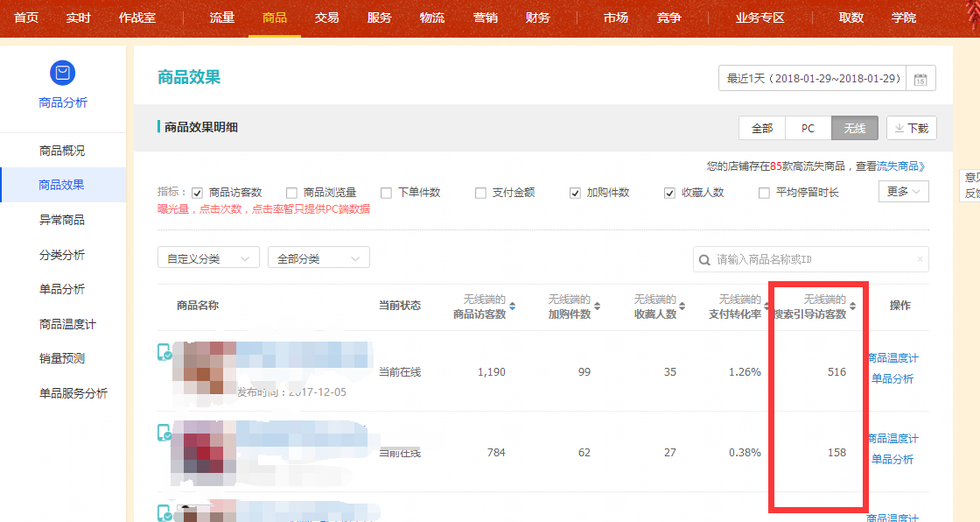Open the 流失商品 link

(901, 166)
